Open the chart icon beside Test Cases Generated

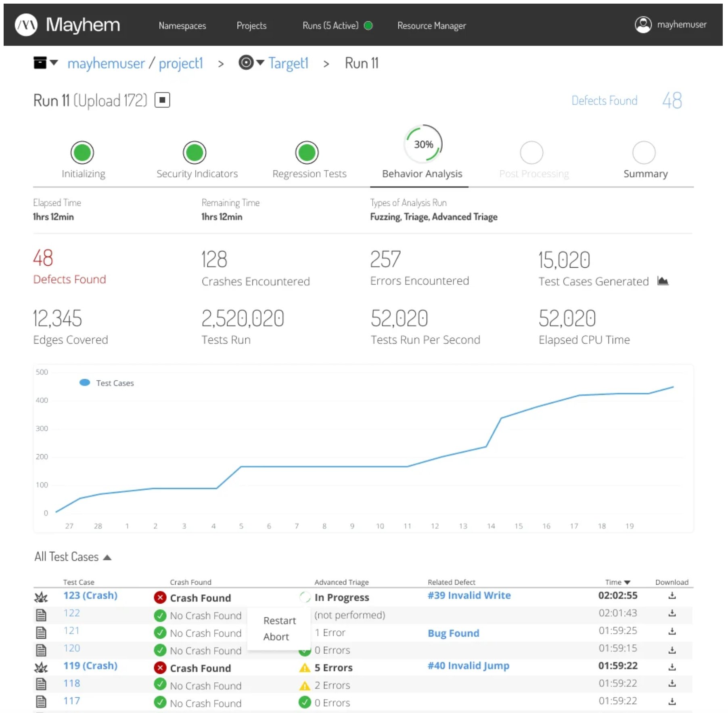pos(664,281)
